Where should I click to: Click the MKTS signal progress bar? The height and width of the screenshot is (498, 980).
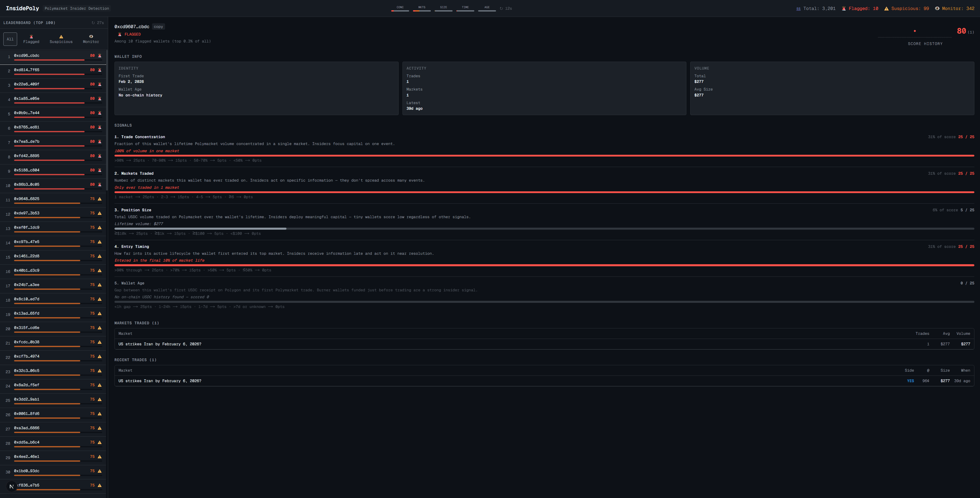422,11
